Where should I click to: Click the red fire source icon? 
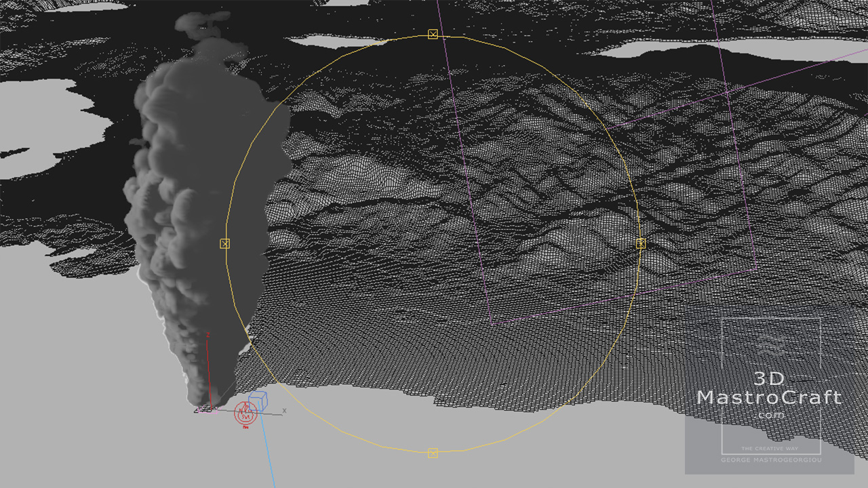[244, 412]
